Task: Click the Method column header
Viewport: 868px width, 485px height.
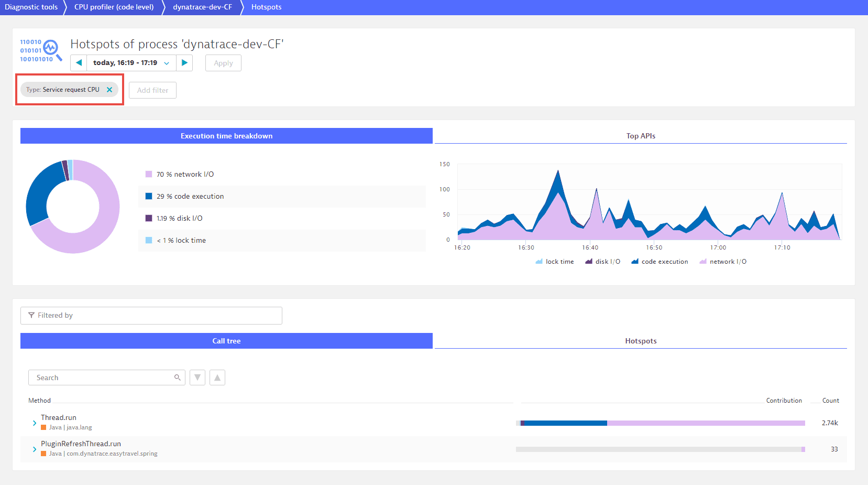Action: tap(39, 401)
